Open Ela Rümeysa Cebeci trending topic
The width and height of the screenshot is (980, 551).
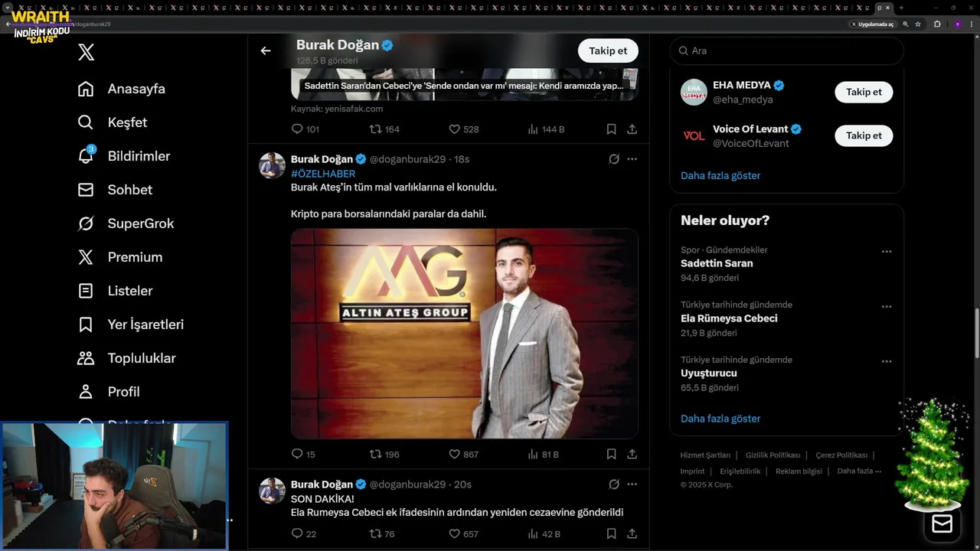pos(729,318)
